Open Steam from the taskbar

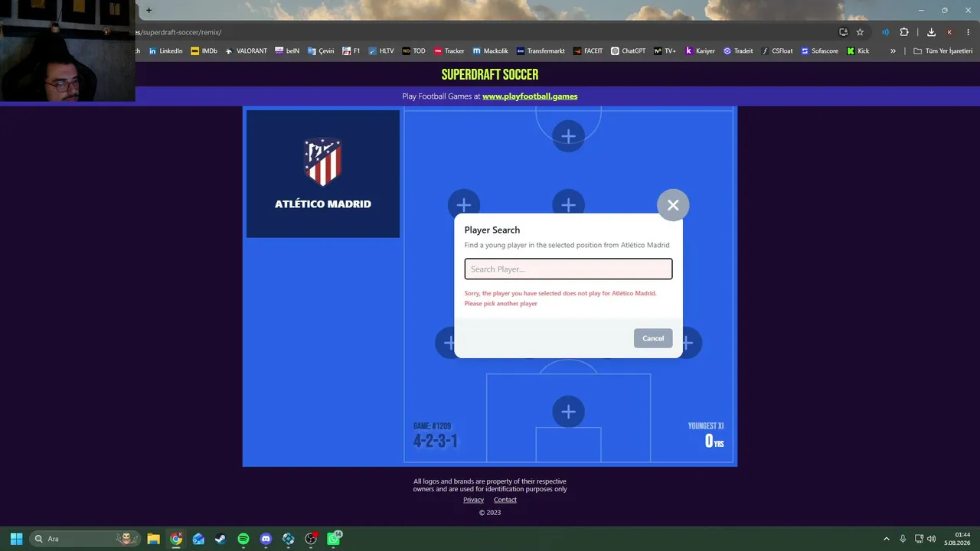pyautogui.click(x=220, y=539)
